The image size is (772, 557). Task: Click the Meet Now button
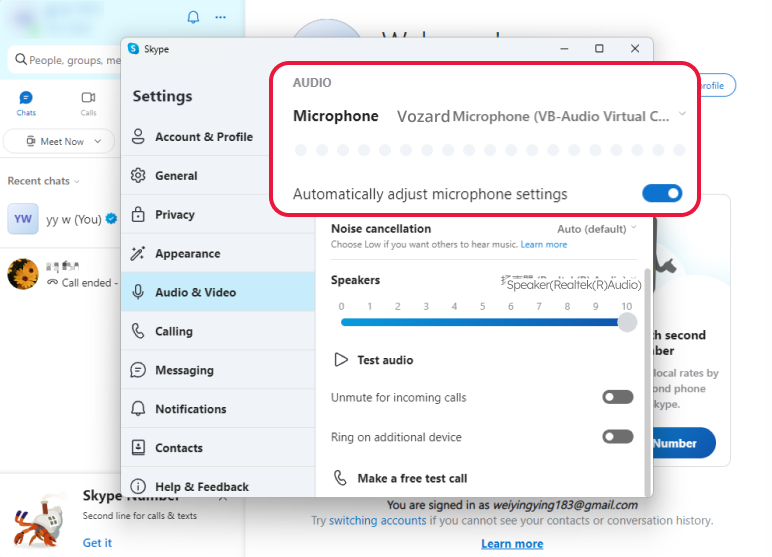[x=59, y=141]
